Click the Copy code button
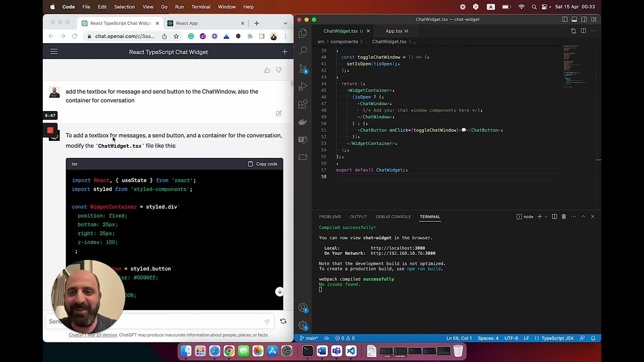The height and width of the screenshot is (362, 644). tap(263, 164)
